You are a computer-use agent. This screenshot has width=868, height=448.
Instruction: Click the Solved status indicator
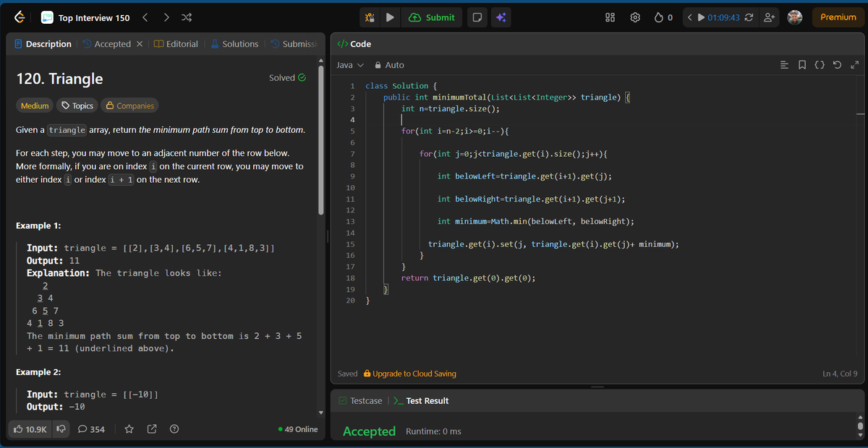287,78
